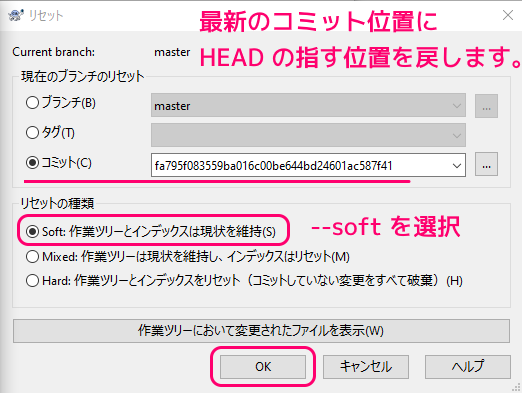Click the TortoiseGit turtle icon in title bar
Image resolution: width=522 pixels, height=393 pixels.
point(16,15)
